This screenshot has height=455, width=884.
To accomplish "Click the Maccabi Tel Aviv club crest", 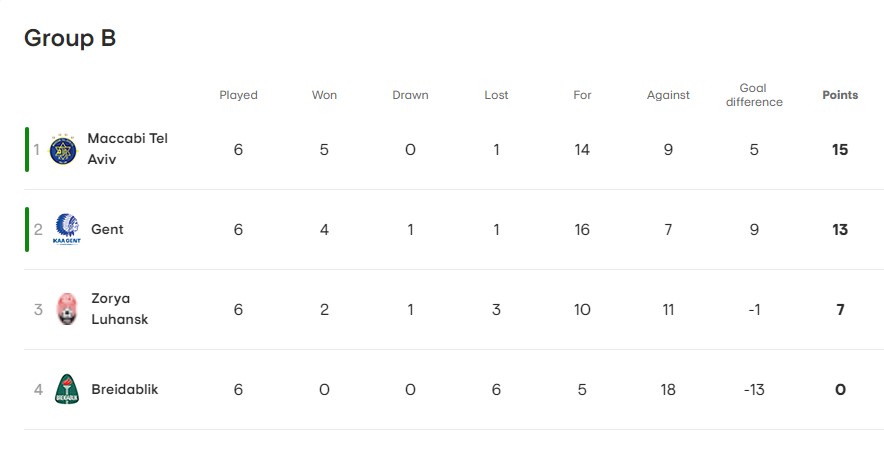I will 64,150.
